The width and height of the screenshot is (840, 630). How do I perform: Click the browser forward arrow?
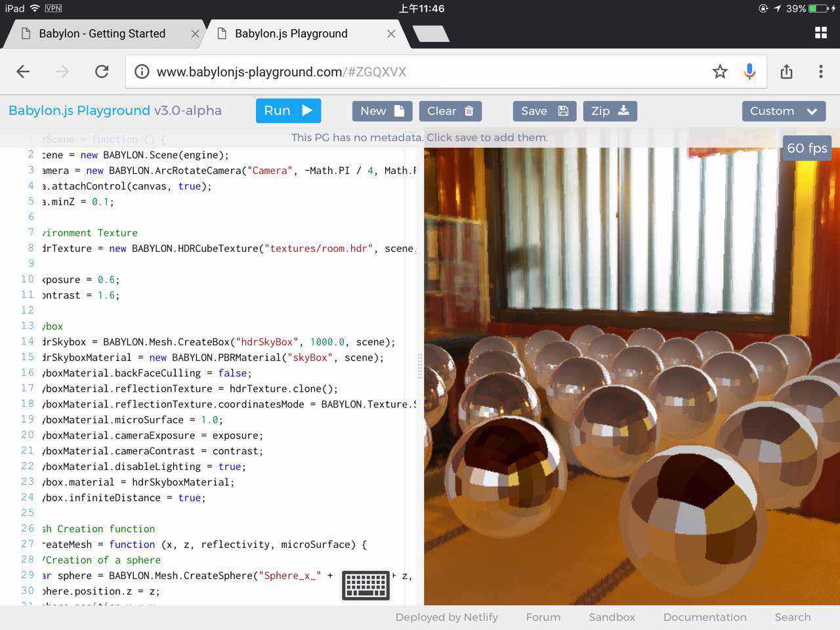[x=62, y=72]
